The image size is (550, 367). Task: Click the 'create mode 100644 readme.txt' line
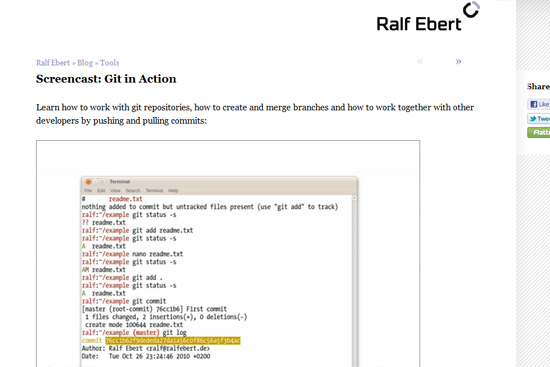pyautogui.click(x=134, y=325)
